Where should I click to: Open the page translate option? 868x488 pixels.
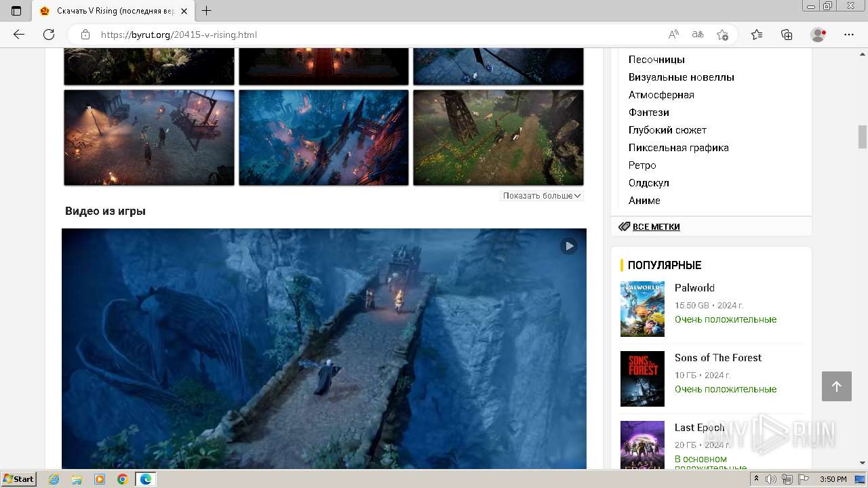pyautogui.click(x=697, y=35)
